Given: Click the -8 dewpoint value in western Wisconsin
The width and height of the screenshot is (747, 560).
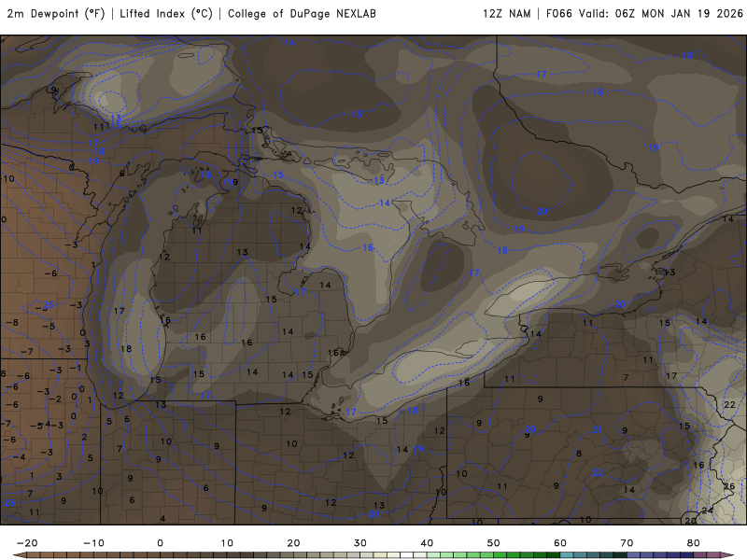Looking at the screenshot, I should tap(13, 322).
